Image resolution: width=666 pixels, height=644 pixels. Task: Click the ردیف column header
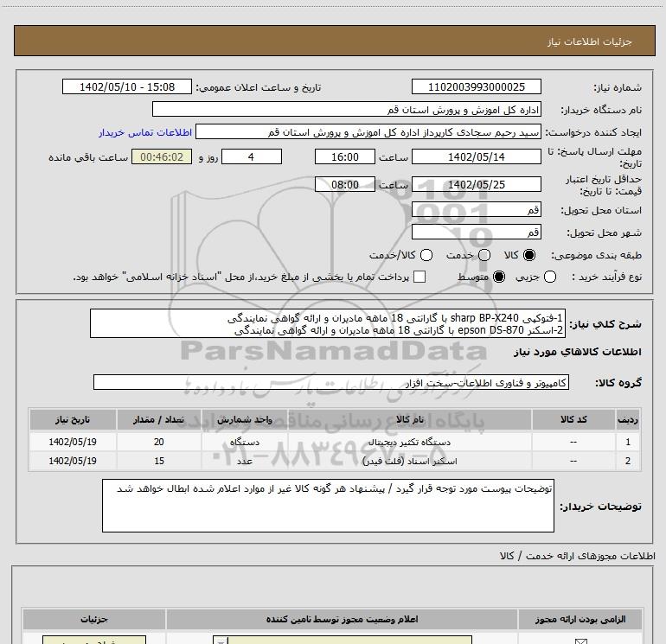628,420
